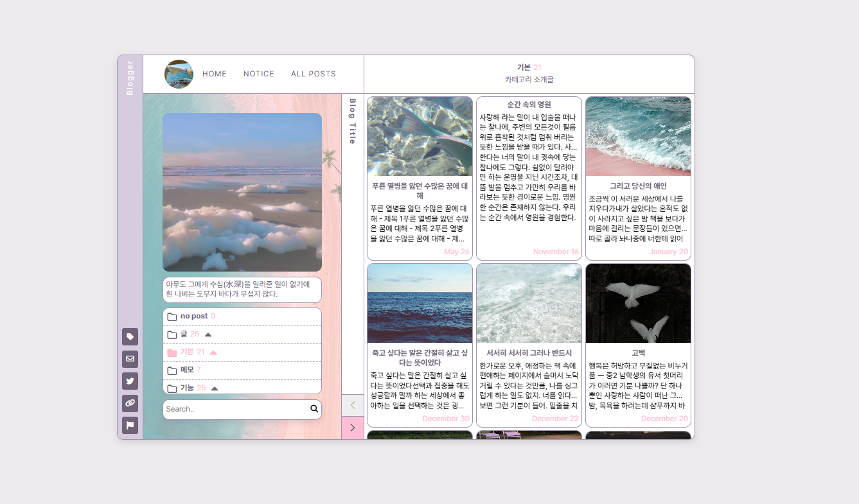The width and height of the screenshot is (859, 504).
Task: Click the pink folder icon beside 기본
Action: [172, 352]
